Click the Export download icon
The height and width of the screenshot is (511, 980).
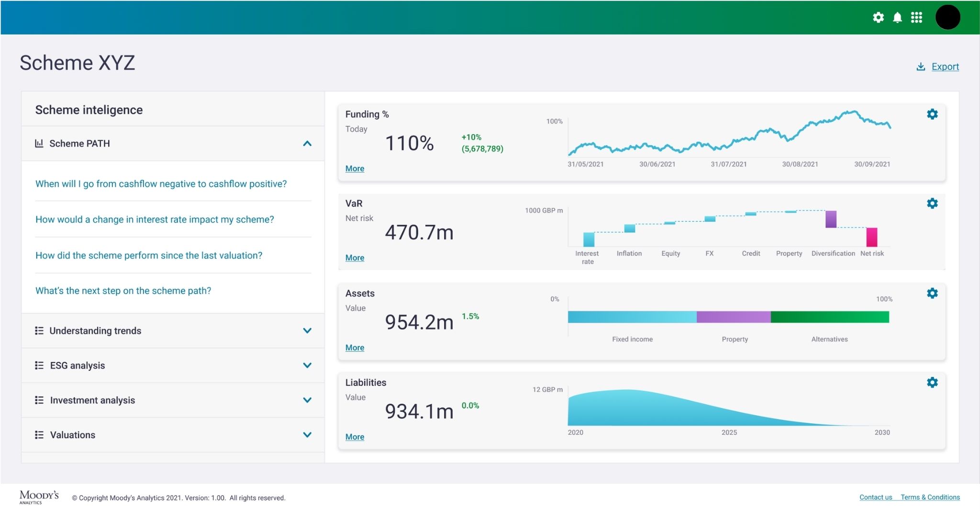click(921, 67)
